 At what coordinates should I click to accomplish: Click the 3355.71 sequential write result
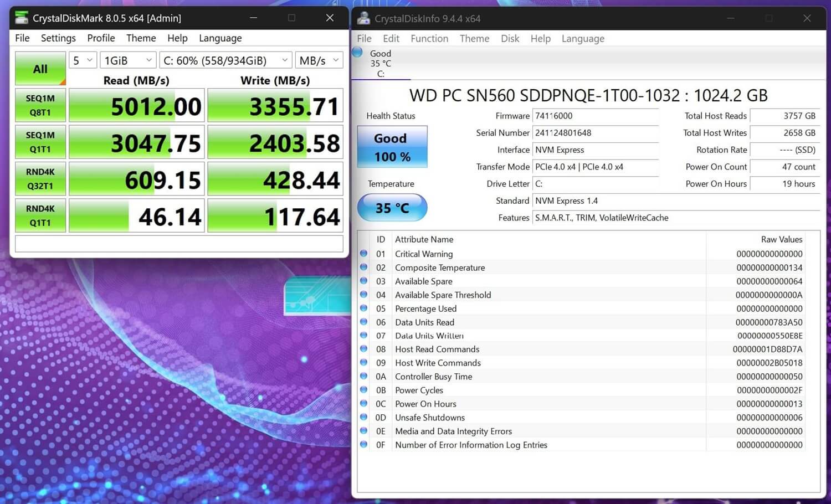[x=275, y=105]
